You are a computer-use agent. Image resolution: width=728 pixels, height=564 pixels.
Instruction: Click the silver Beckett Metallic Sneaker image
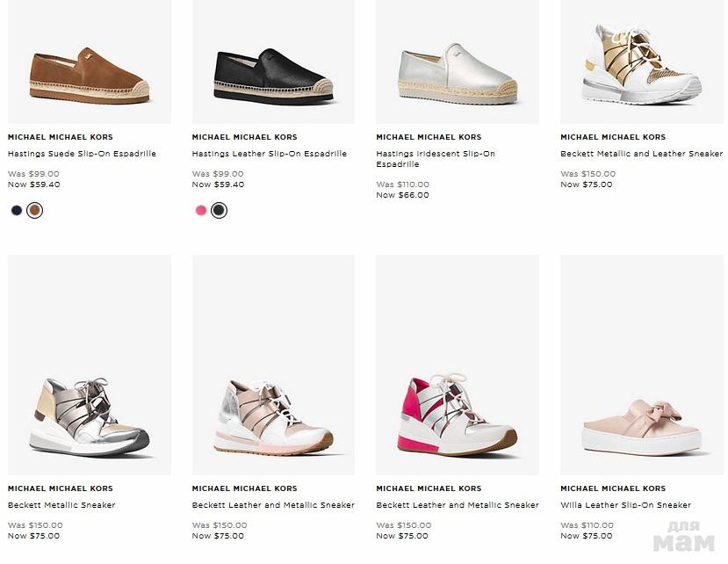click(89, 413)
